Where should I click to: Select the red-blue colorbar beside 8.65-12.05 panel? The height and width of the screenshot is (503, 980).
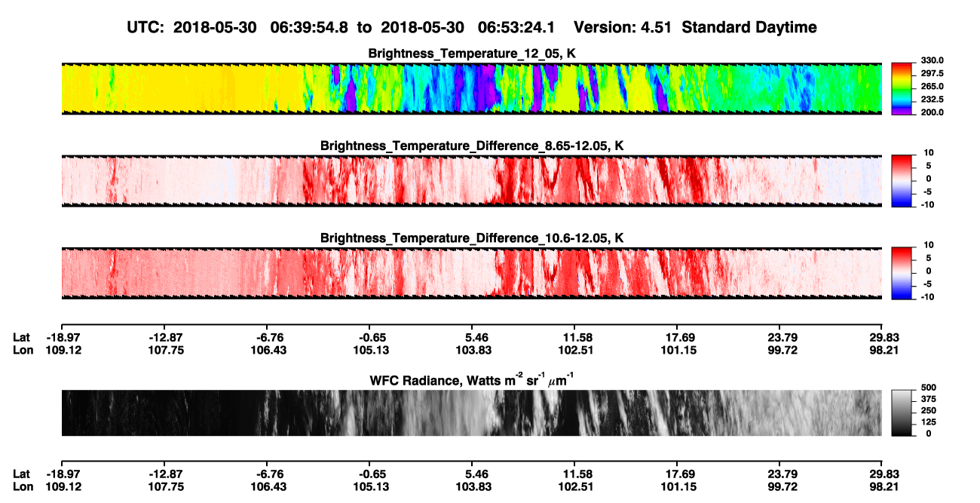click(x=902, y=180)
